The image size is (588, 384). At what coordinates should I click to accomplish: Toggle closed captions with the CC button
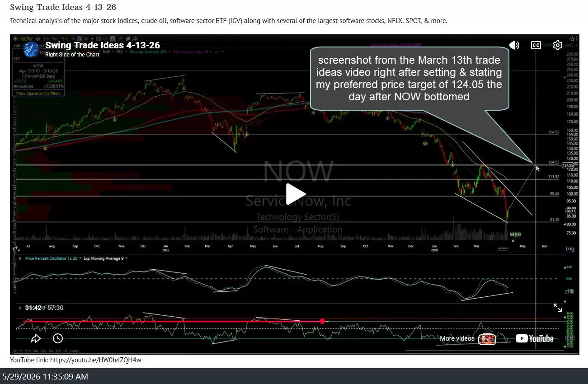(x=536, y=45)
